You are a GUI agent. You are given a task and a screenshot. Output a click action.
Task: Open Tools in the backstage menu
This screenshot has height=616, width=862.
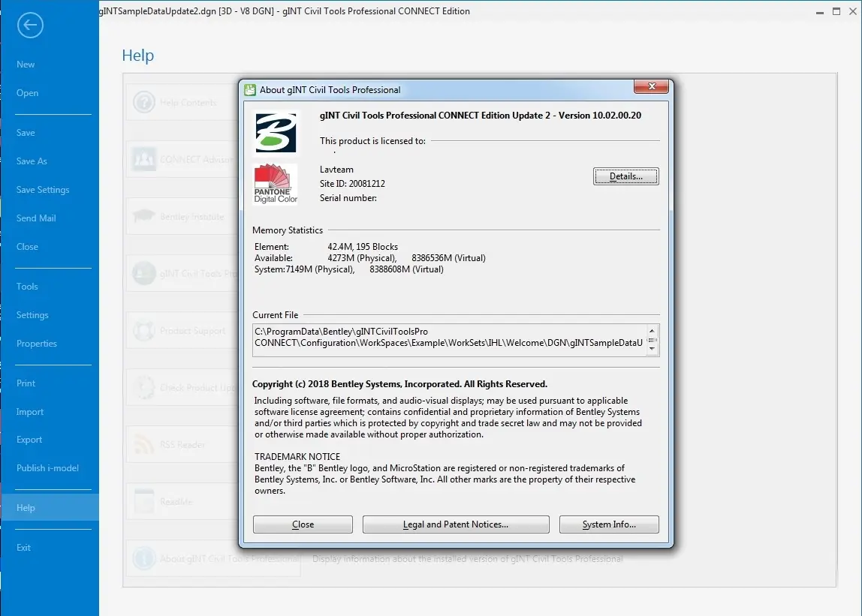point(28,287)
